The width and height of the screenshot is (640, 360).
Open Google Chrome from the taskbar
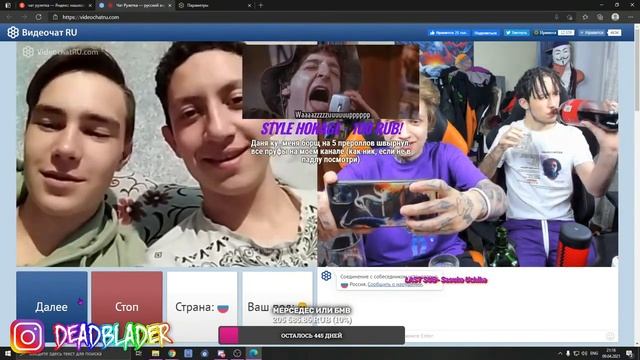point(172,353)
